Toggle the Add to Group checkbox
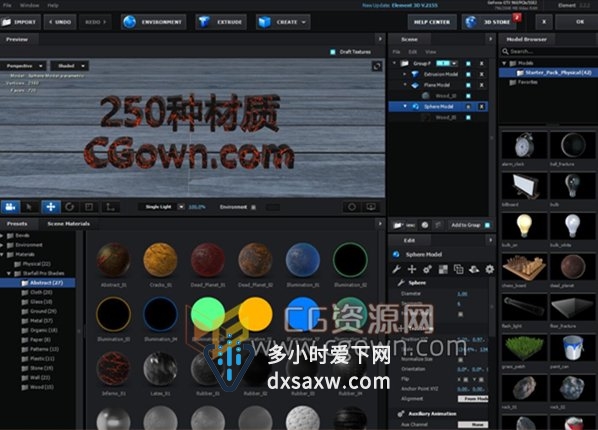The width and height of the screenshot is (598, 430). [x=487, y=225]
